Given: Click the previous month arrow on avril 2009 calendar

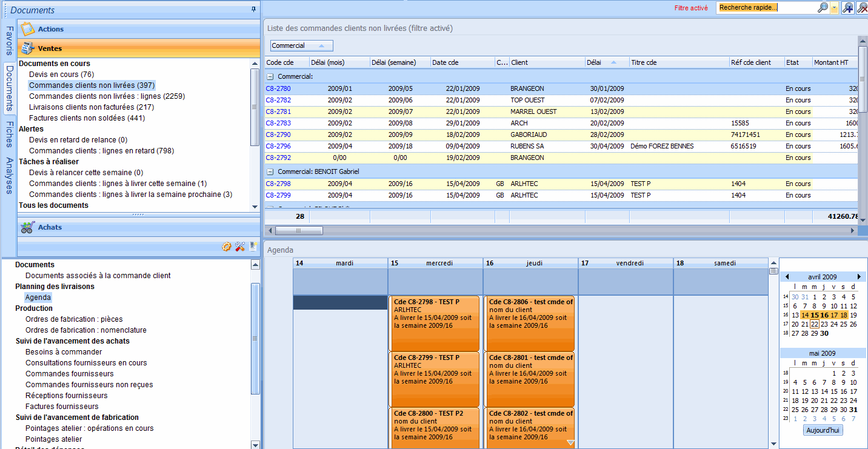Looking at the screenshot, I should click(787, 276).
